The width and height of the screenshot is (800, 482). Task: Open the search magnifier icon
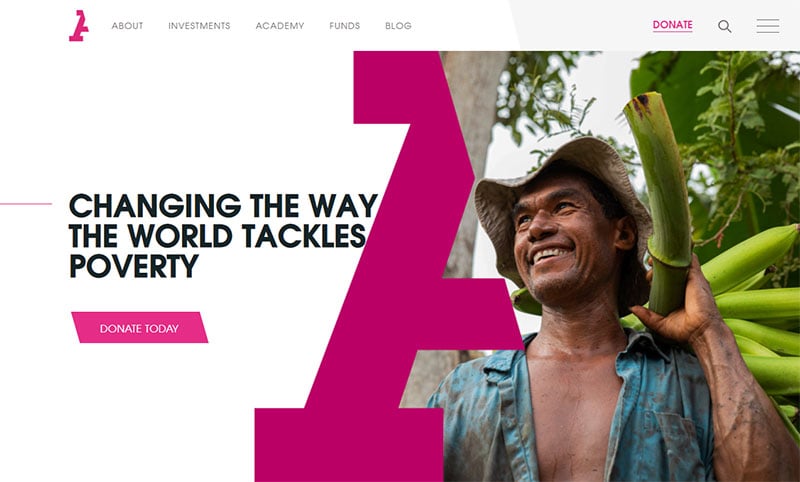pyautogui.click(x=724, y=26)
